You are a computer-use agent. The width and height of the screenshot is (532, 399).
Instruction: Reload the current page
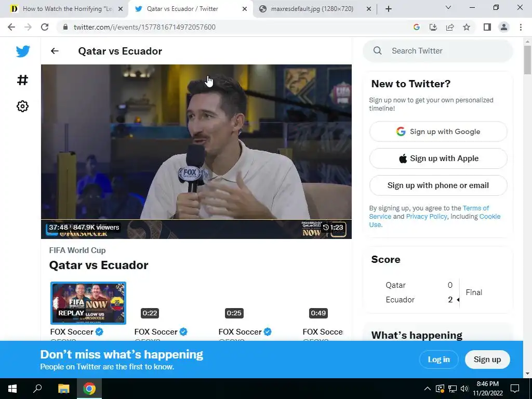(x=45, y=27)
